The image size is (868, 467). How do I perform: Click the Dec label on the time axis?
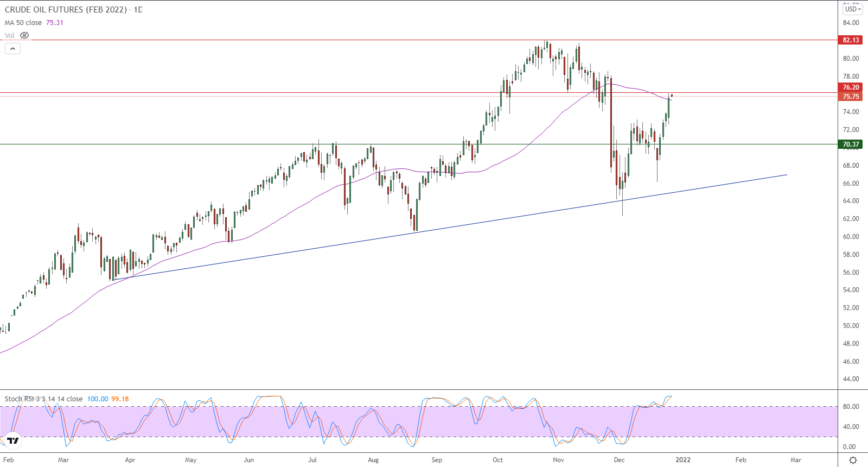(x=619, y=460)
